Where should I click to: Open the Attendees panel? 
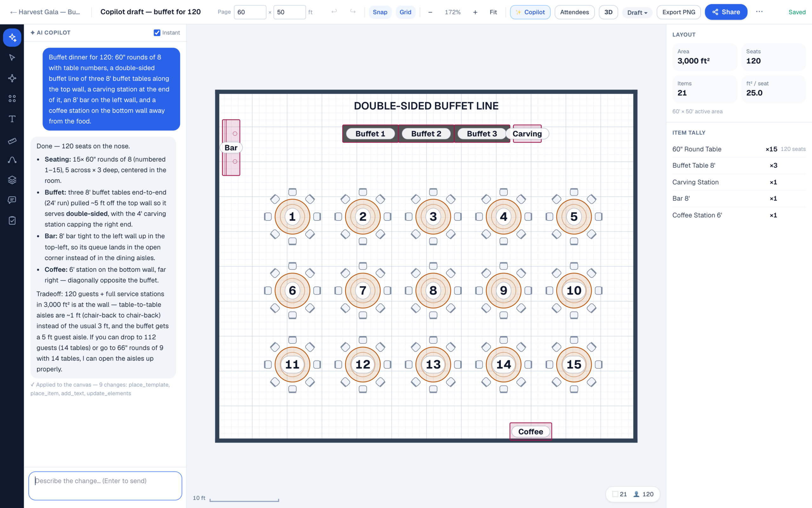(574, 12)
